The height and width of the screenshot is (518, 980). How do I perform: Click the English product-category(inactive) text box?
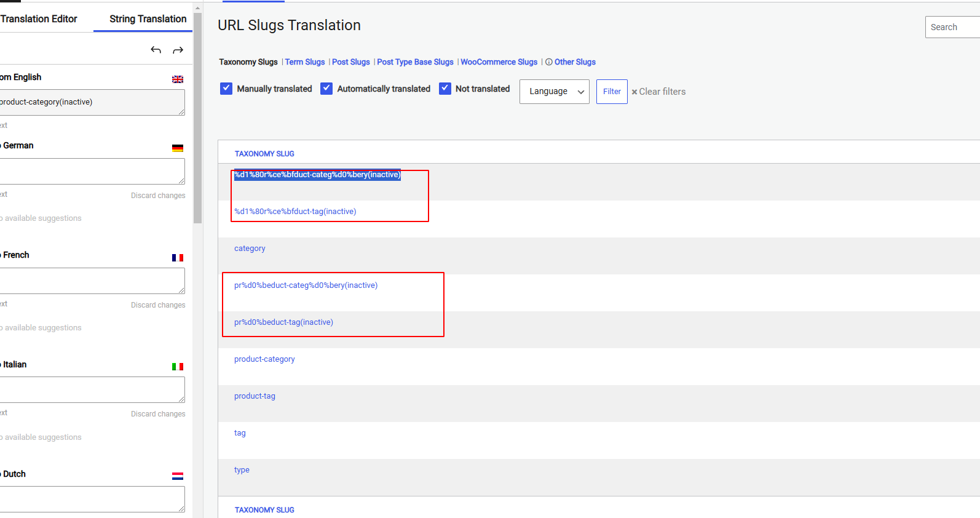point(92,102)
